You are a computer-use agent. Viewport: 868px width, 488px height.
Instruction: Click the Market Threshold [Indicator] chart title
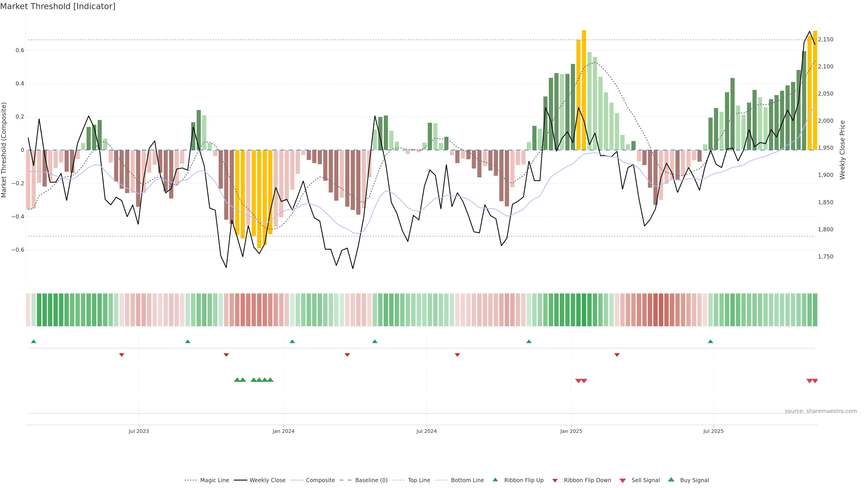(x=58, y=6)
